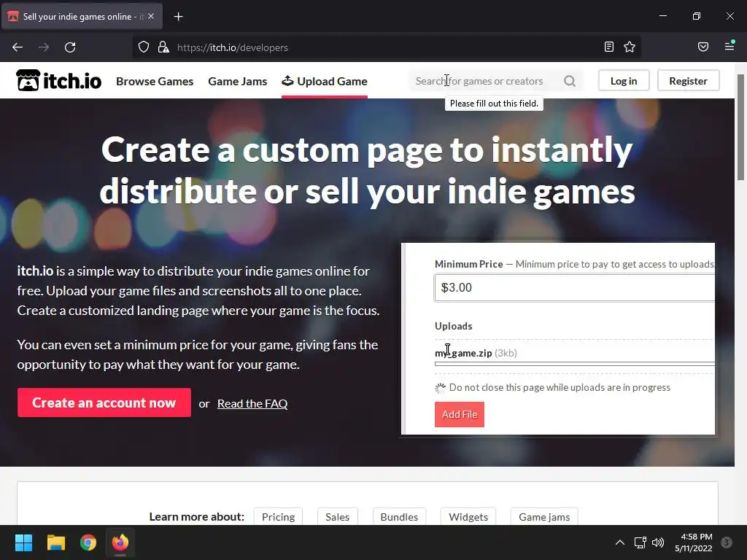
Task: Select the itch.io browser tab
Action: (x=82, y=17)
